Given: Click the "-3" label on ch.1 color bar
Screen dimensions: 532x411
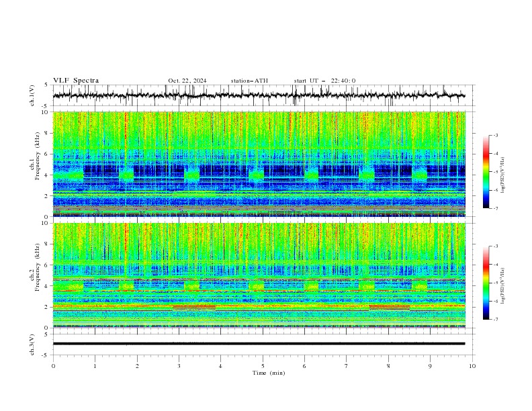Looking at the screenshot, I should tap(495, 135).
